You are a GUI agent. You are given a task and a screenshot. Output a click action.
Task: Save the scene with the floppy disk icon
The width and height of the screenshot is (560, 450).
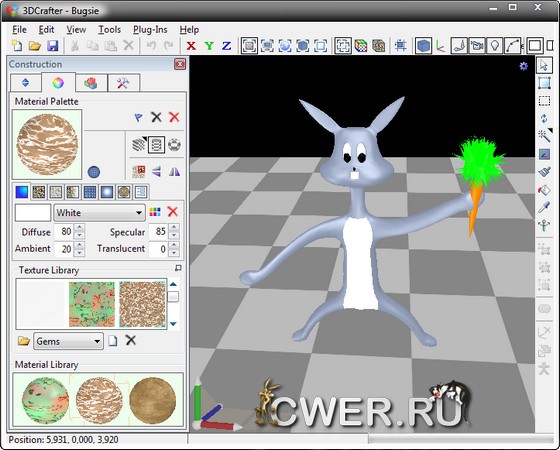pos(53,46)
